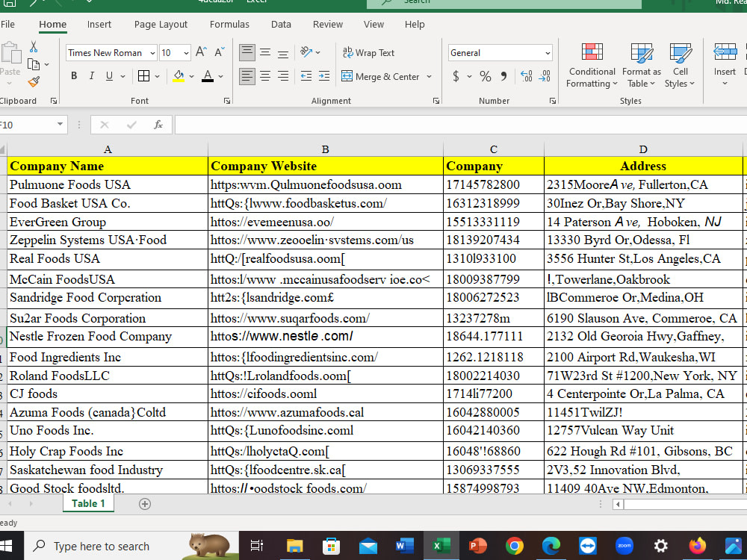Open the File menu
Screen dimensions: 747x560
pyautogui.click(x=7, y=25)
